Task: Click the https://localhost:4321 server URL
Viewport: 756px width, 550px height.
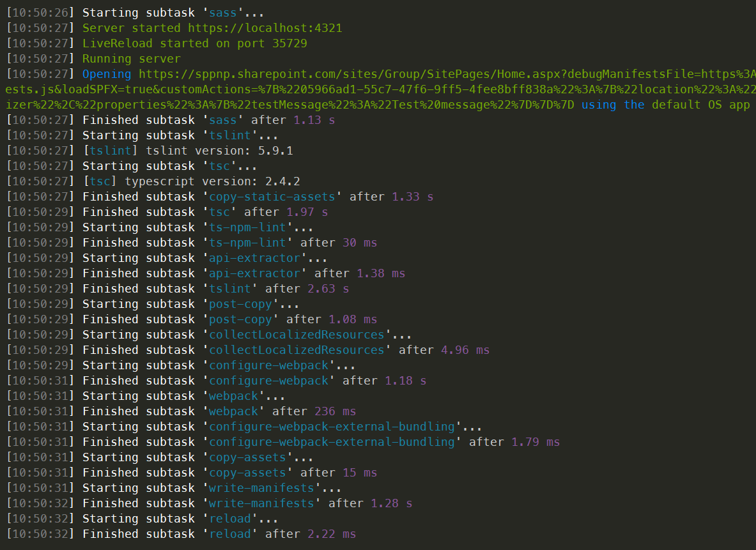Action: coord(265,28)
